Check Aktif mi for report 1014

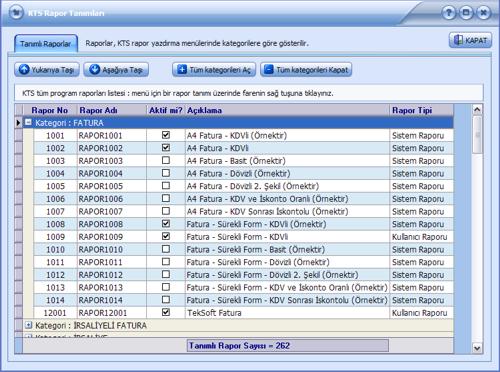pos(166,300)
